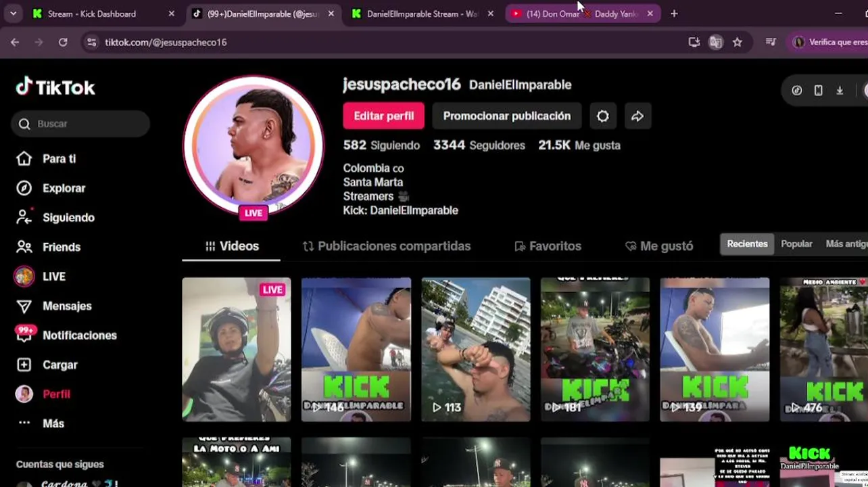Open profile settings gear icon

[x=602, y=116]
